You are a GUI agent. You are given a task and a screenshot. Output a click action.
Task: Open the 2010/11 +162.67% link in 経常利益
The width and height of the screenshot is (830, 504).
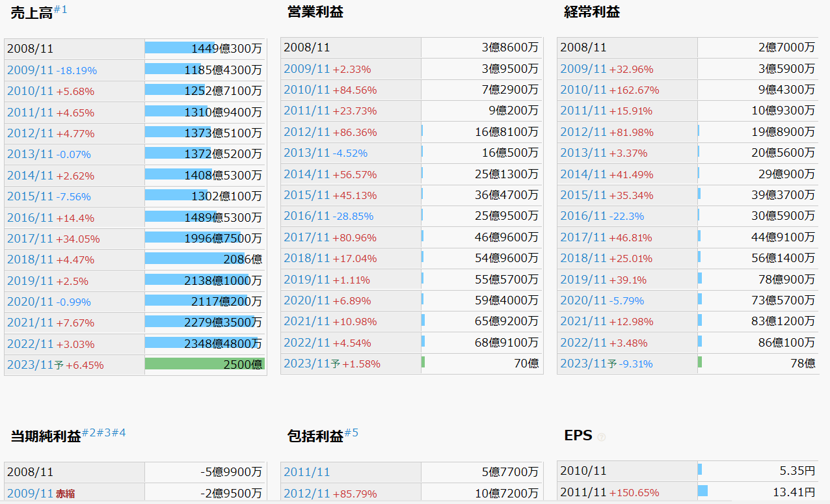pos(582,89)
